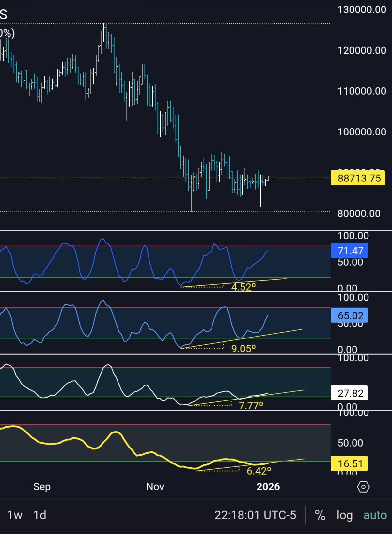This screenshot has height=534, width=392.
Task: Toggle percent scale mode
Action: pyautogui.click(x=320, y=515)
